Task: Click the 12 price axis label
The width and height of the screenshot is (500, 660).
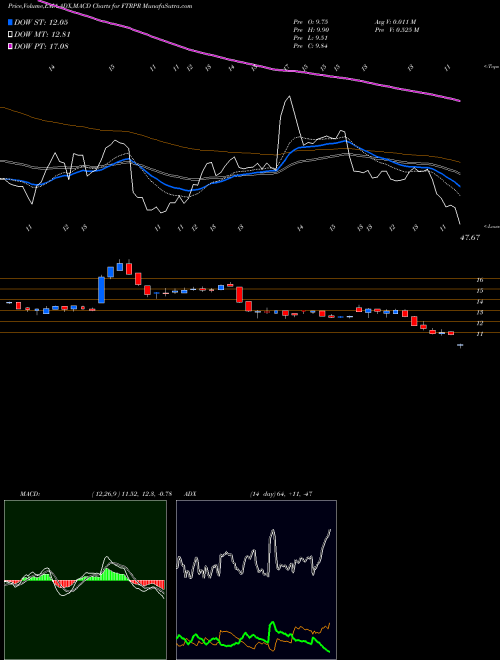Action: coord(479,323)
